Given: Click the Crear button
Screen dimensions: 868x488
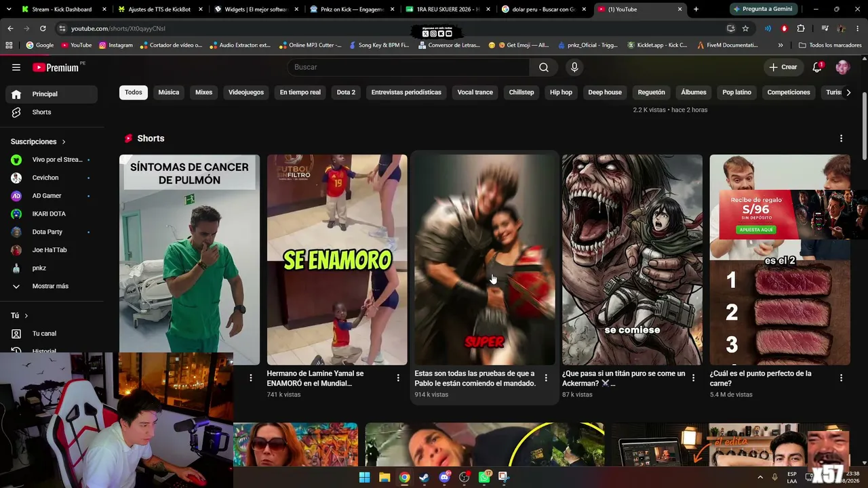Looking at the screenshot, I should coord(783,67).
